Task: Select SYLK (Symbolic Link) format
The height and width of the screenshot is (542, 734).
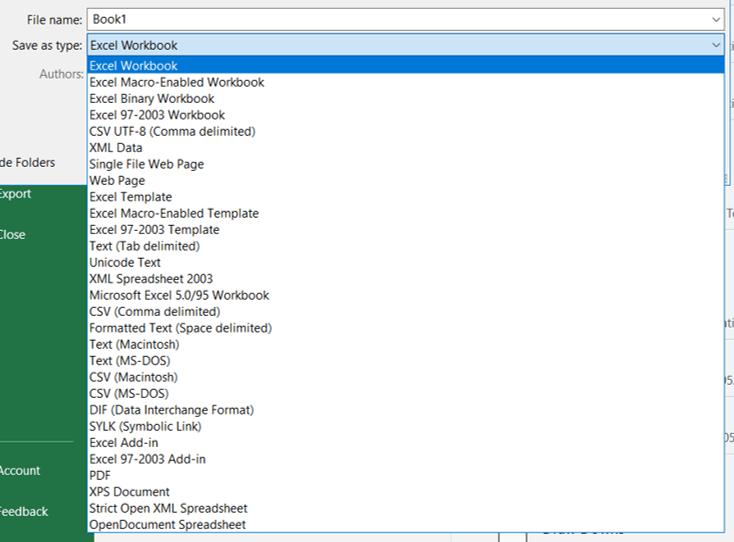Action: tap(406, 426)
